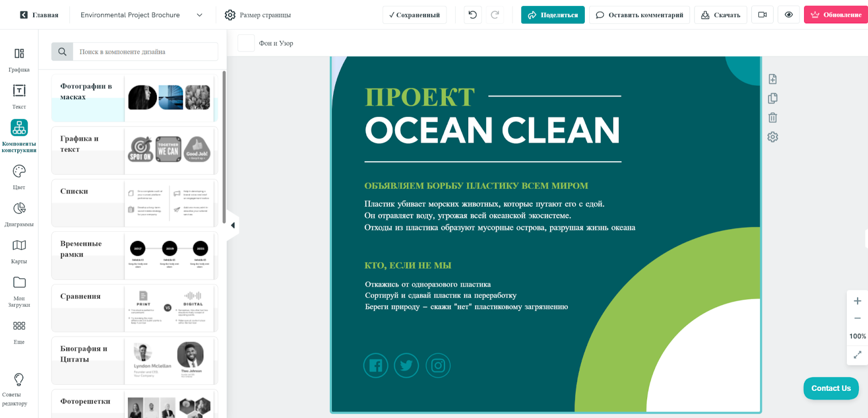Click the Поделиться (Share) button

[x=552, y=15]
